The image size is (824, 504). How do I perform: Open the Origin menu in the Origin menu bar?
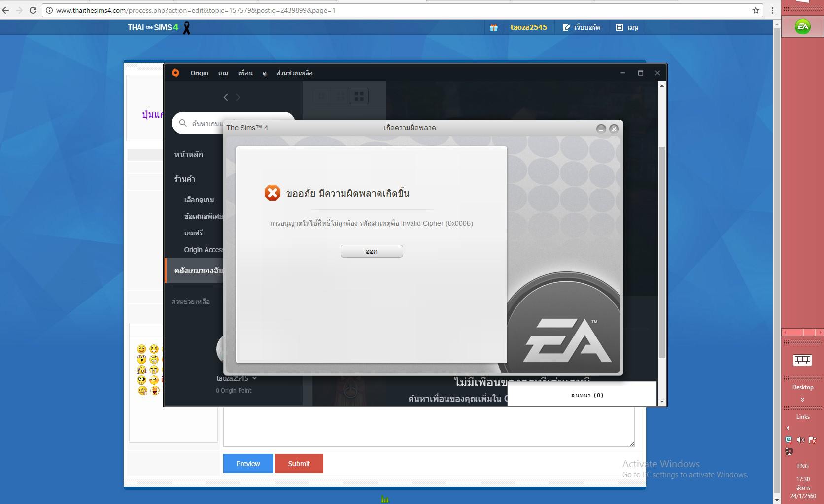(x=200, y=73)
